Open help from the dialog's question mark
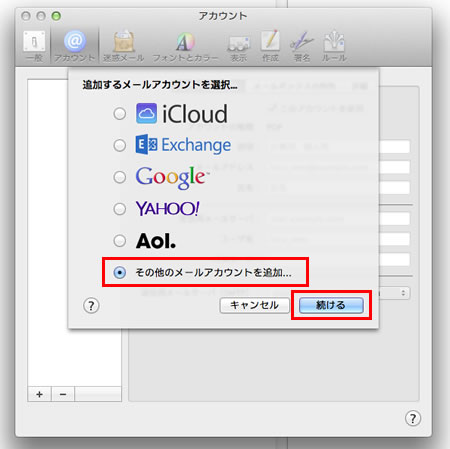 [91, 305]
